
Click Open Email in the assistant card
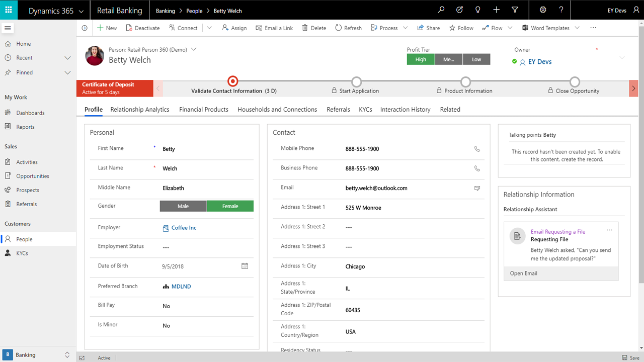point(524,274)
